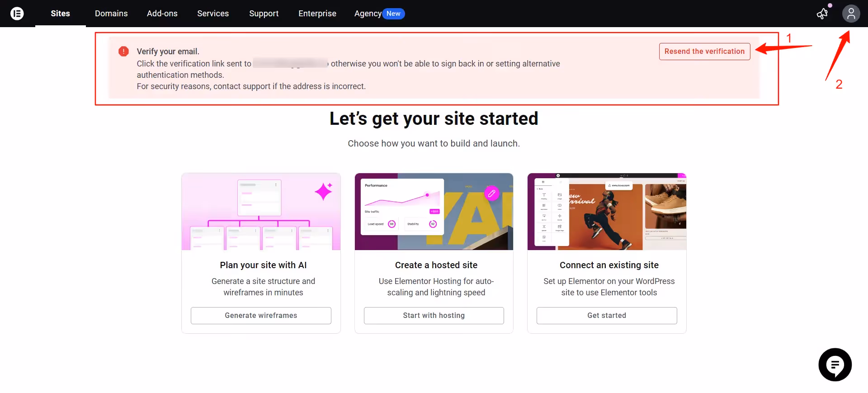Open the Add-ons menu item
This screenshot has height=393, width=868.
pos(162,14)
